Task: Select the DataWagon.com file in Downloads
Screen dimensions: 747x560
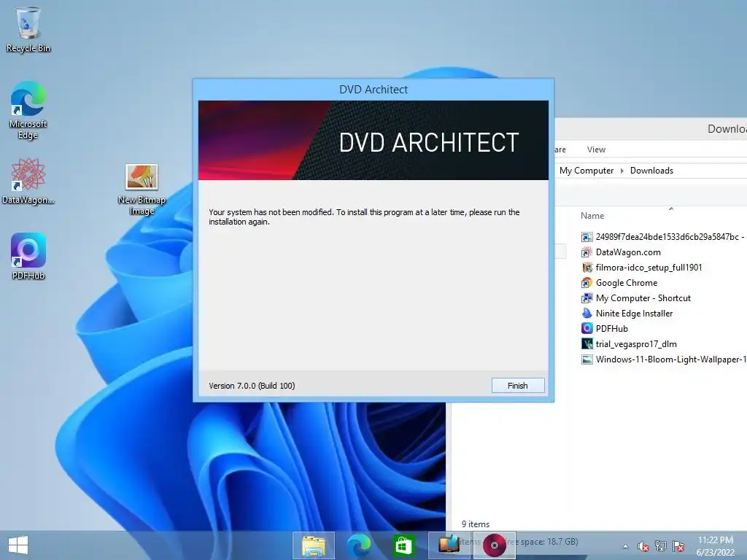Action: point(621,252)
